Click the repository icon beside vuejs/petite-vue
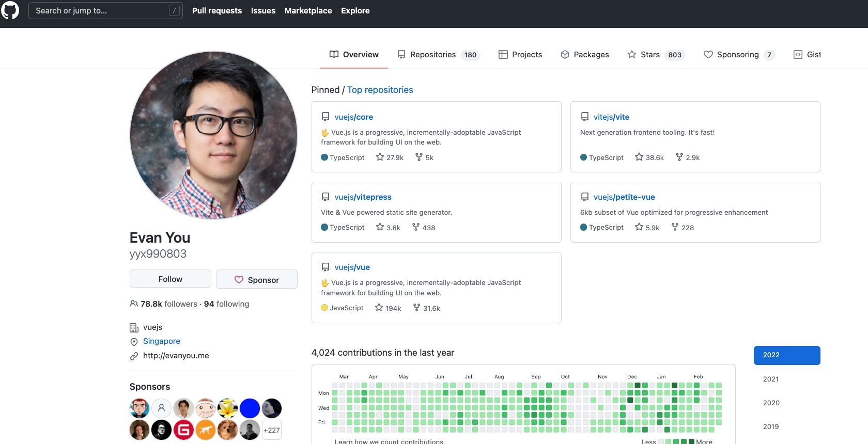868x444 pixels. [x=585, y=197]
